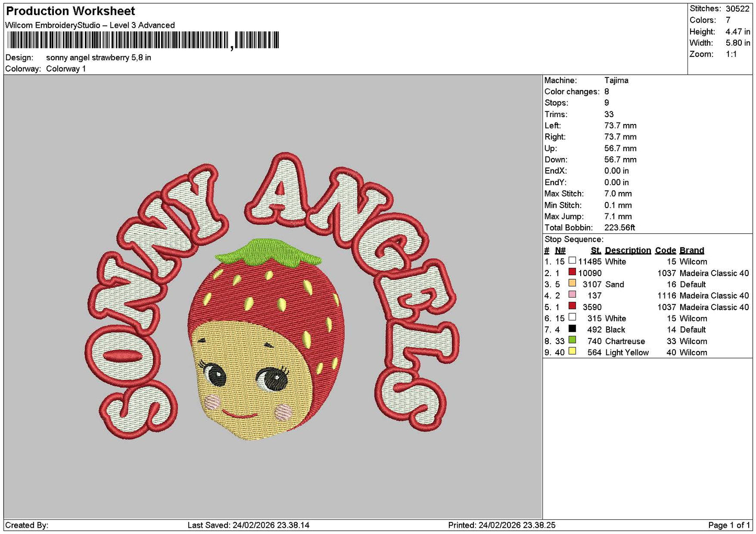Click the Total Bobbin value '223.56ft'
This screenshot has width=756, height=534.
pyautogui.click(x=619, y=228)
